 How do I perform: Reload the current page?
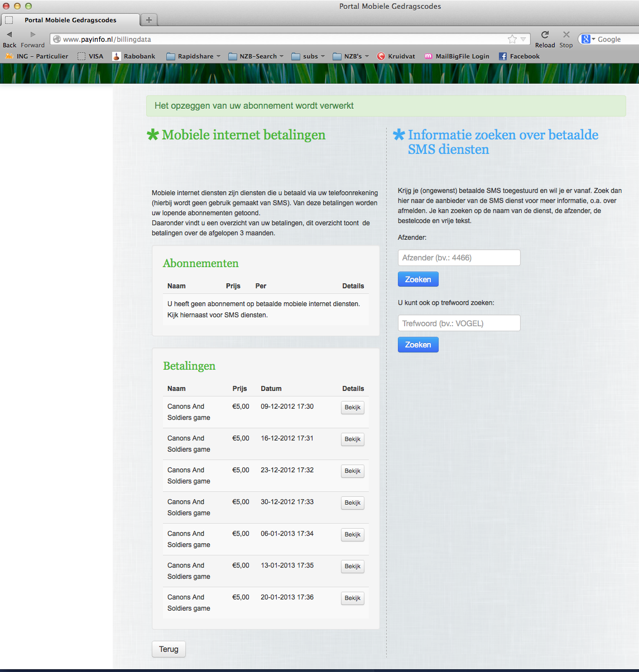545,35
